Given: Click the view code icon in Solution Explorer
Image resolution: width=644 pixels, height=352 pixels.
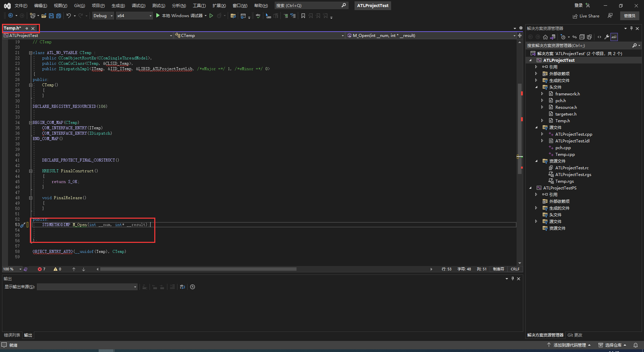Looking at the screenshot, I should 599,37.
